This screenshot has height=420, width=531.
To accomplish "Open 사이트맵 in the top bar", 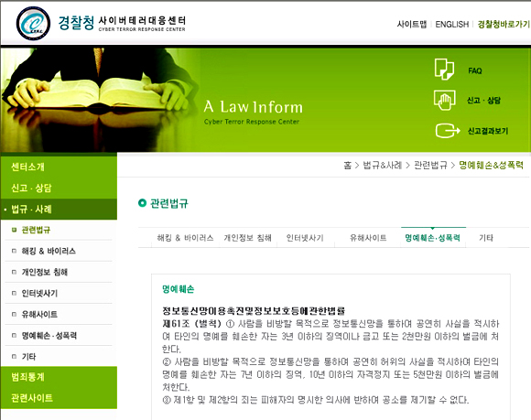I will pyautogui.click(x=411, y=24).
